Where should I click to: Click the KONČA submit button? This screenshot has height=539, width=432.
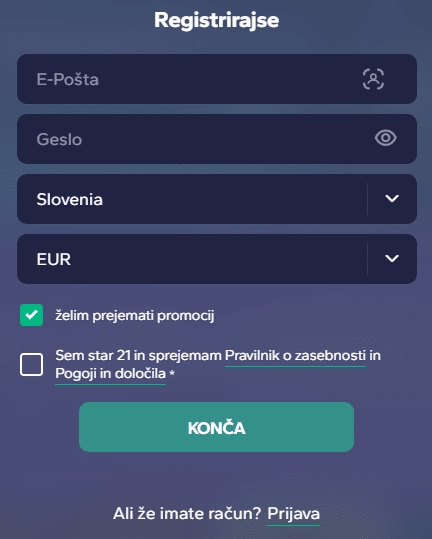217,427
